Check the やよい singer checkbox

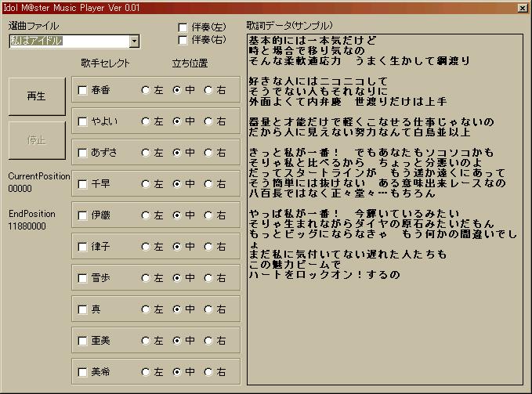click(x=83, y=121)
